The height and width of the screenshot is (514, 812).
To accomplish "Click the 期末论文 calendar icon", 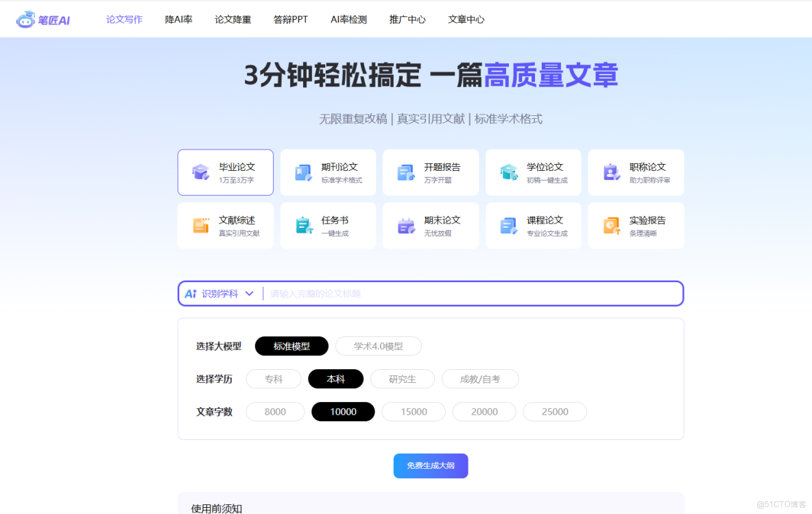I will [x=405, y=225].
